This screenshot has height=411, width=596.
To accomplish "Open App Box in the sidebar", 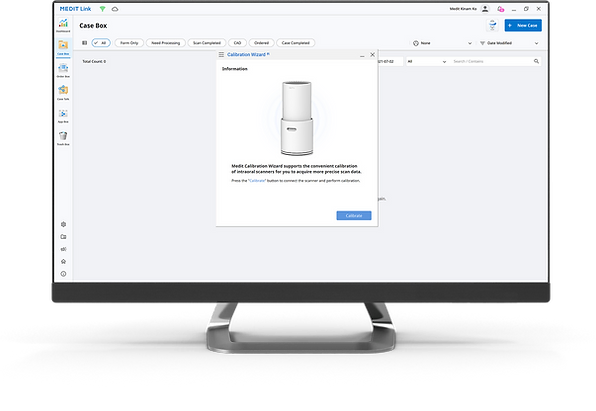I will point(63,116).
